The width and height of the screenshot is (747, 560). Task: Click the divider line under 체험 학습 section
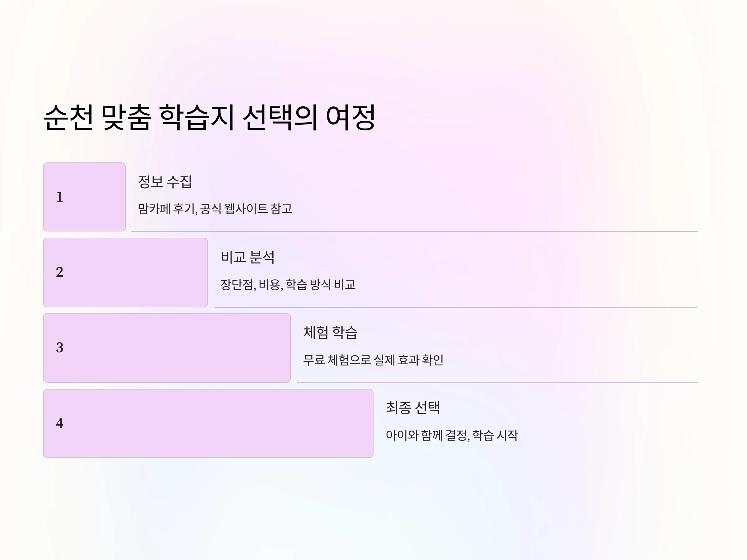coord(497,382)
